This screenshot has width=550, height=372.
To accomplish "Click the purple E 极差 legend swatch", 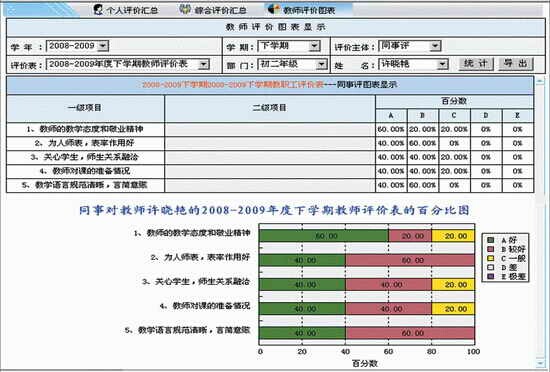I will point(491,277).
